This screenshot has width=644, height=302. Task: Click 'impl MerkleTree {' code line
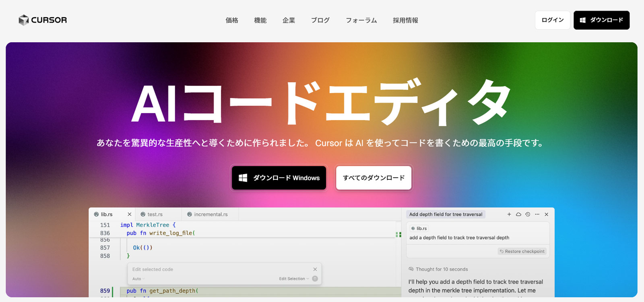tap(148, 225)
